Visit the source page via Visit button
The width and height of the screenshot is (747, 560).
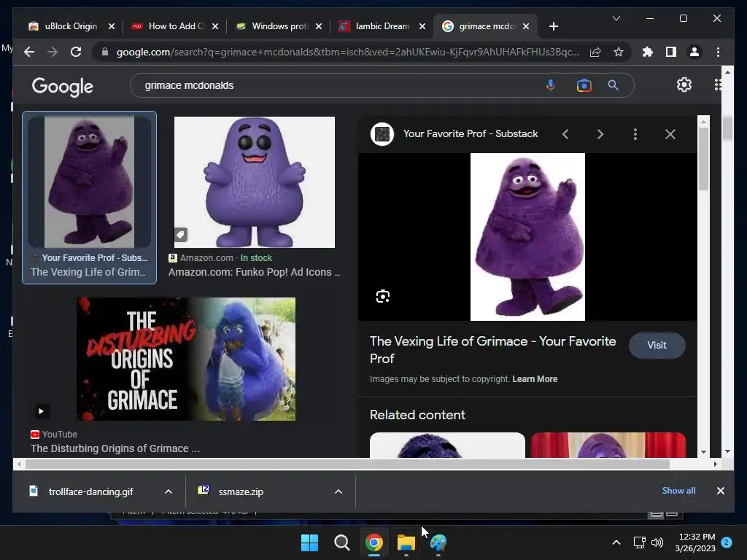657,345
